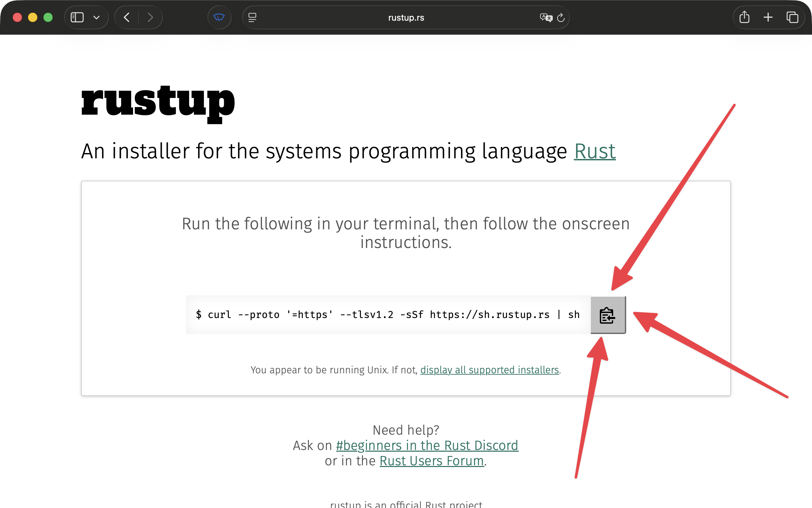Share the current page
Viewport: 812px width, 508px height.
(744, 17)
